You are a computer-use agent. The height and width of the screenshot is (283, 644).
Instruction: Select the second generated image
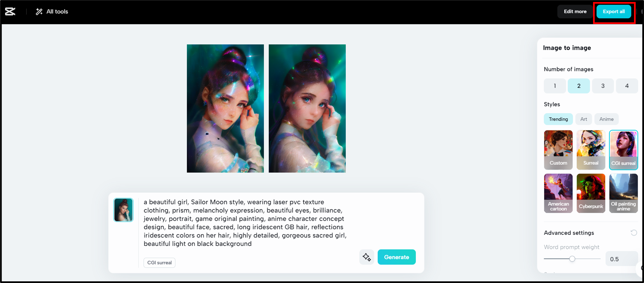pos(307,108)
